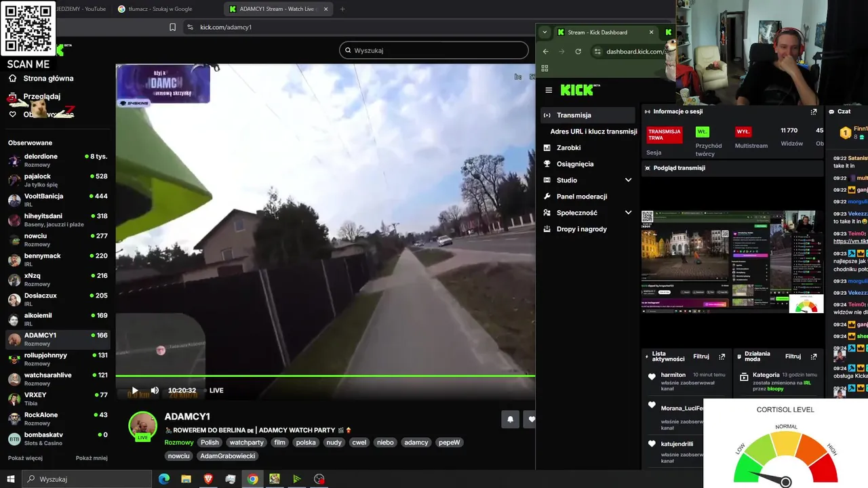
Task: Open Osiągnięcia achievements section
Action: (x=575, y=164)
